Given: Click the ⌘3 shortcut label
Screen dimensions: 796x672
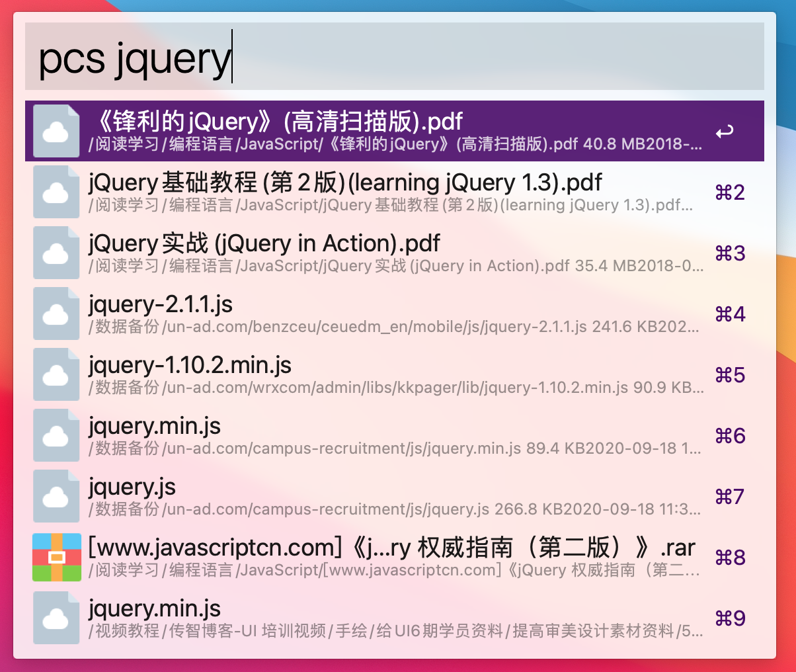Looking at the screenshot, I should (x=730, y=253).
